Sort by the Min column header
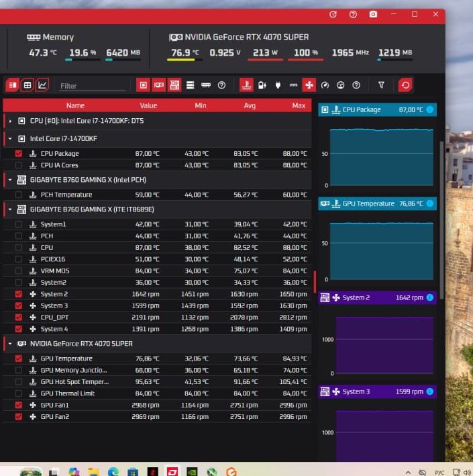 [200, 105]
